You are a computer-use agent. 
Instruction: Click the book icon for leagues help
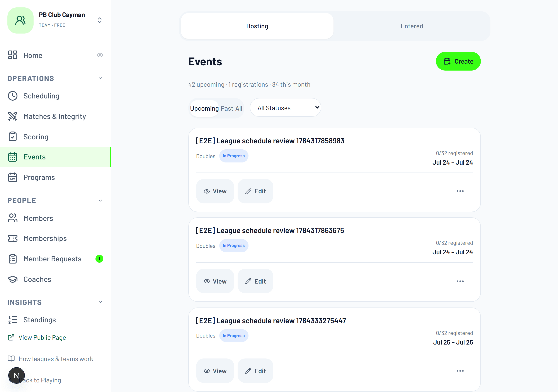coord(11,358)
